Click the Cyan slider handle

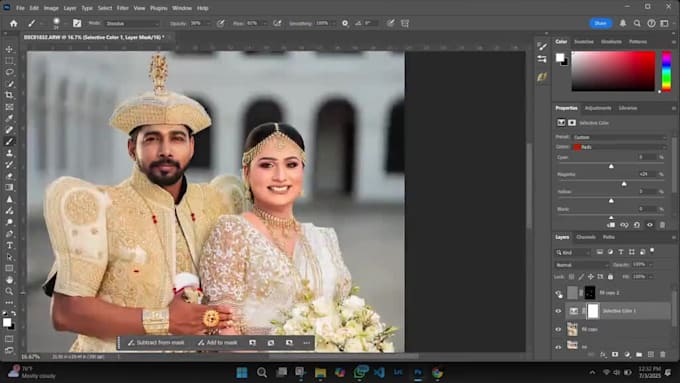click(611, 167)
